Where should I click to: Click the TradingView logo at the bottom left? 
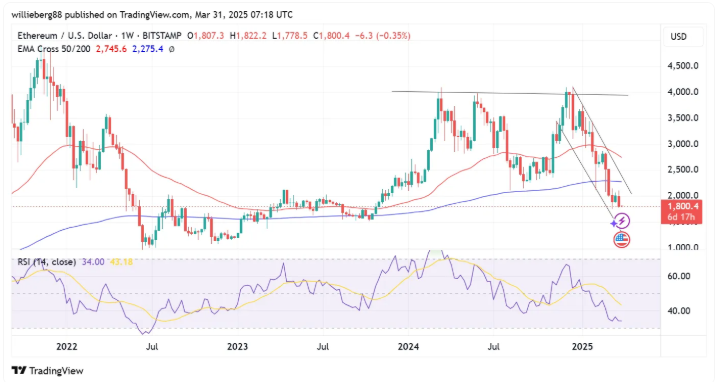[x=48, y=370]
